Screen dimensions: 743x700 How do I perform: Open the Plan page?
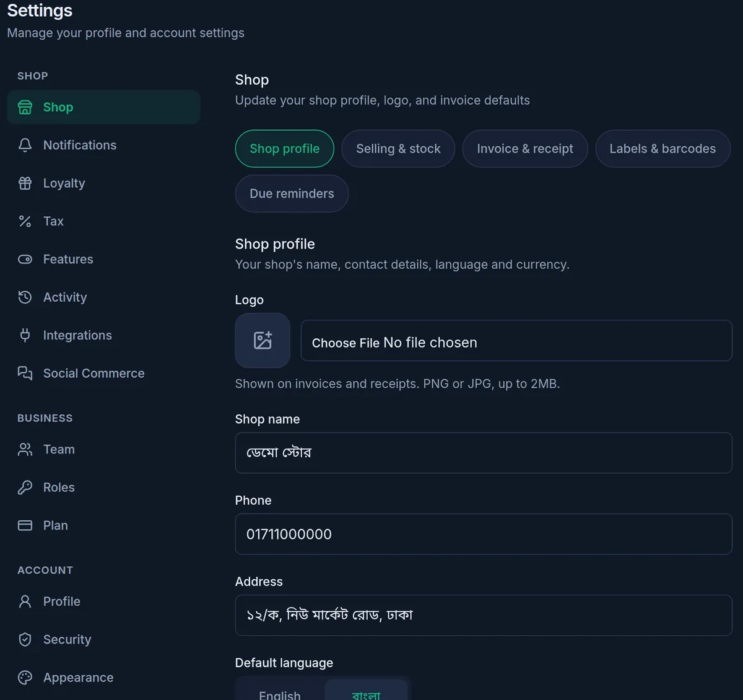pos(103,525)
